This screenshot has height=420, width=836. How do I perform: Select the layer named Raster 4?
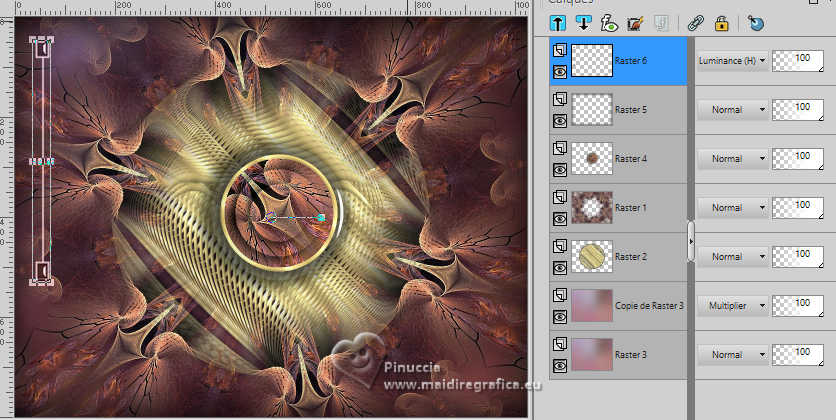click(631, 159)
